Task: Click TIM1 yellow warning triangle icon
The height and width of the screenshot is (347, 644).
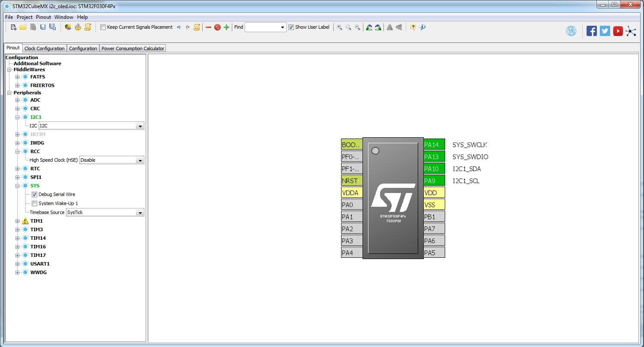Action: [25, 221]
